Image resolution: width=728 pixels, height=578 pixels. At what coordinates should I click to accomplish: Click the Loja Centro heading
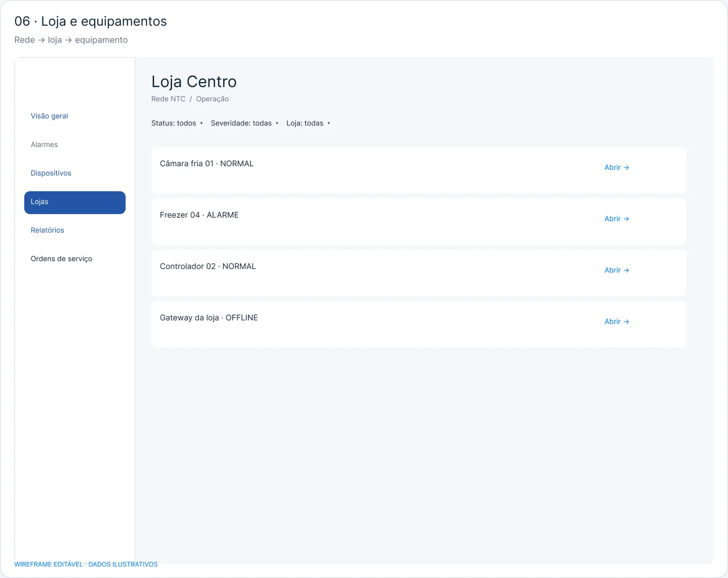click(194, 82)
